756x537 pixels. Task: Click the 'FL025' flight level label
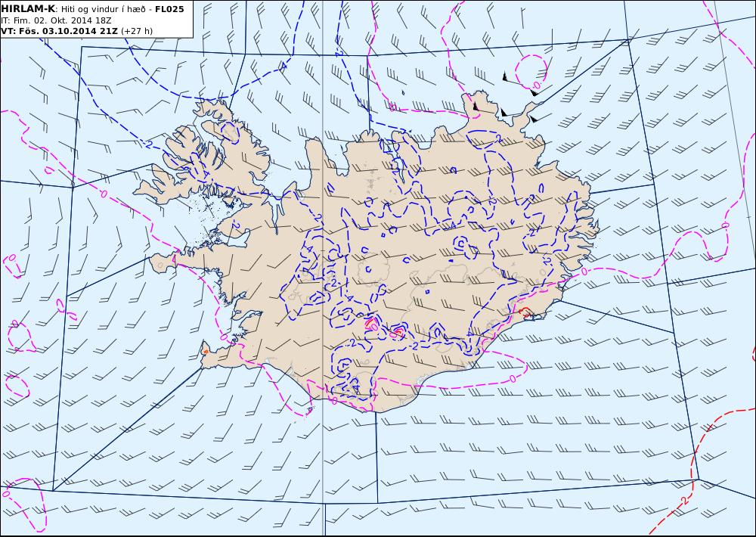[169, 9]
